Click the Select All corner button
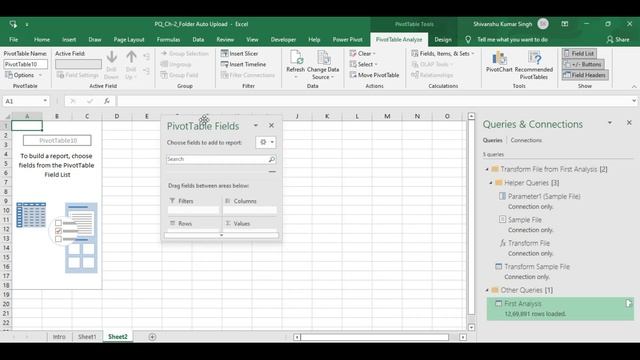640x360 pixels. (x=6, y=116)
